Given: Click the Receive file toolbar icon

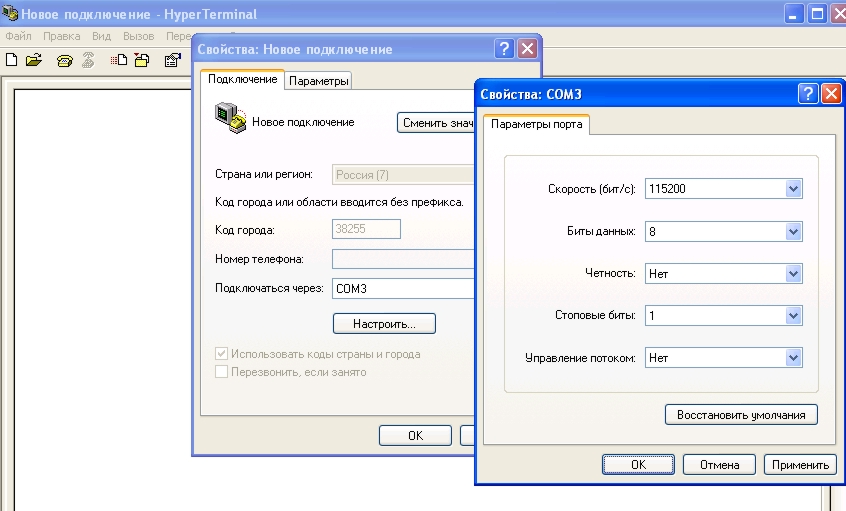Looking at the screenshot, I should point(142,60).
